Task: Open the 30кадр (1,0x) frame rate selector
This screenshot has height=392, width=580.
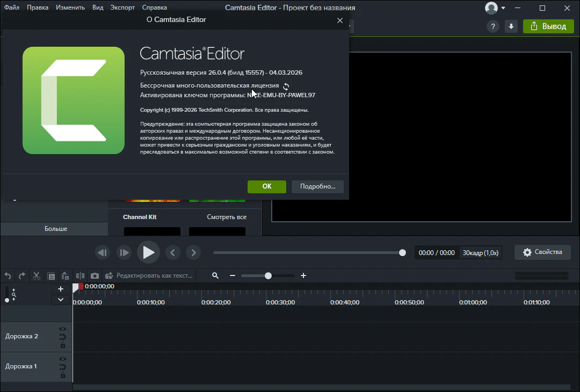Action: (480, 252)
